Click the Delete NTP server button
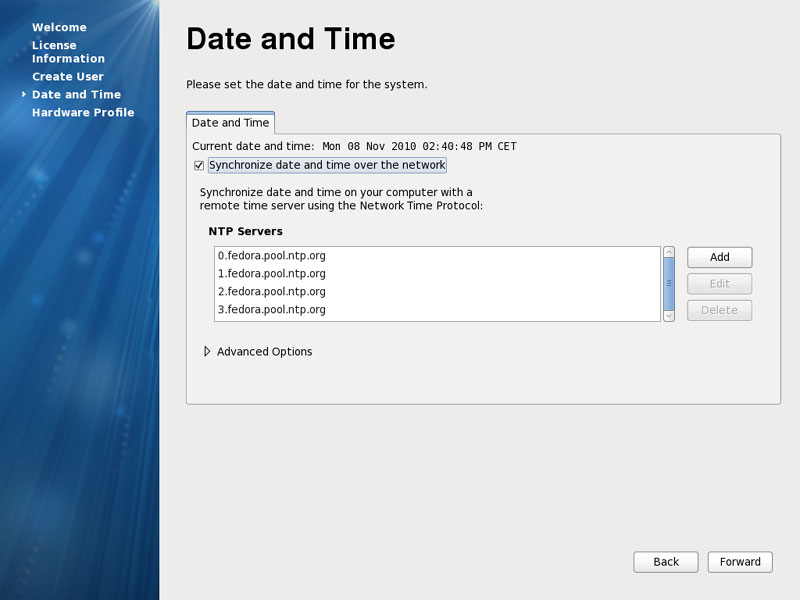The height and width of the screenshot is (600, 800). click(x=719, y=310)
